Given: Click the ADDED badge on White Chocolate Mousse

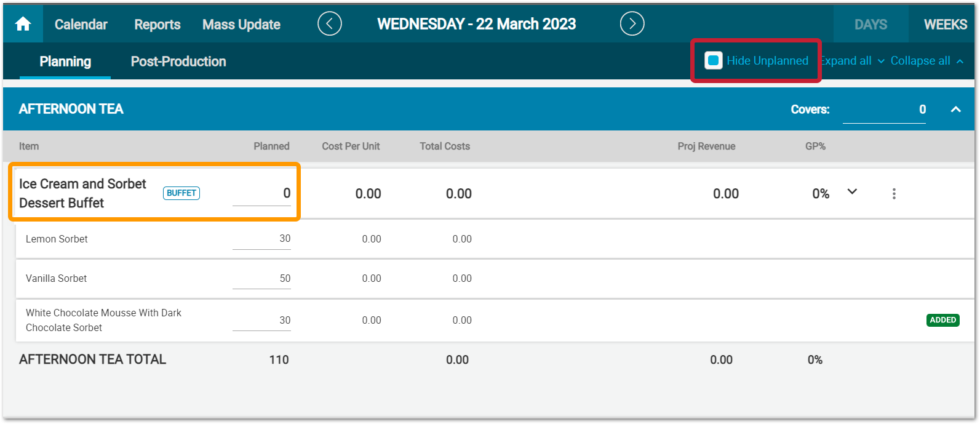Looking at the screenshot, I should click(942, 320).
